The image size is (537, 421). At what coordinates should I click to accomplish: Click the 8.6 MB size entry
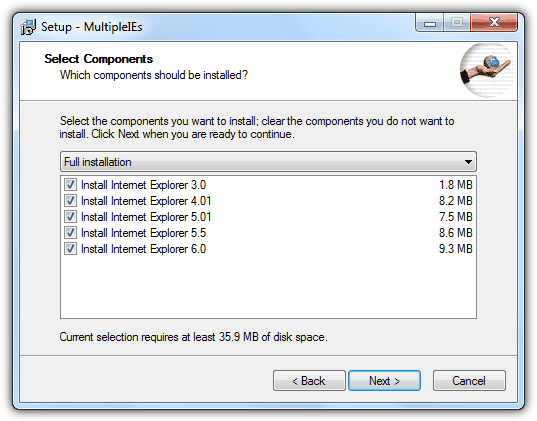(455, 233)
